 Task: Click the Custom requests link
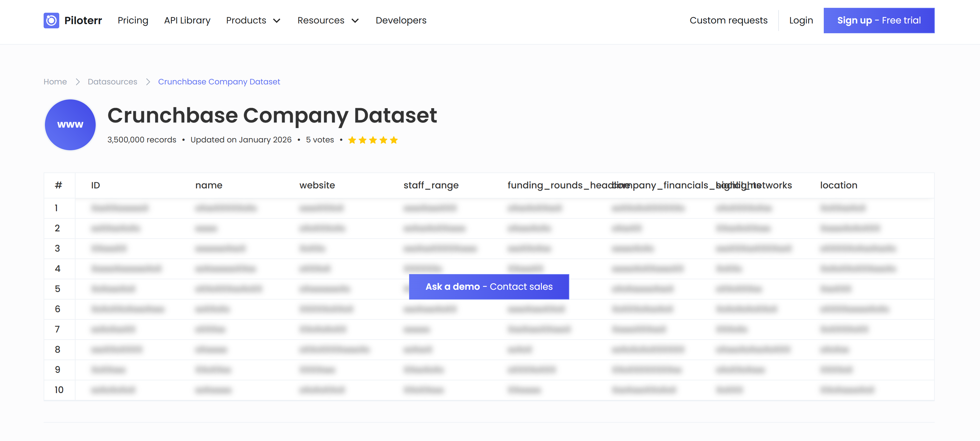click(728, 20)
